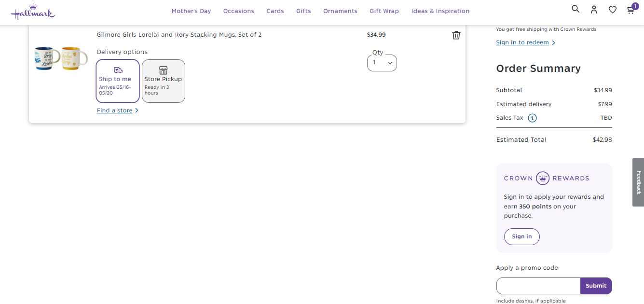The width and height of the screenshot is (644, 304).
Task: Open Gift Wrap menu
Action: (x=384, y=11)
